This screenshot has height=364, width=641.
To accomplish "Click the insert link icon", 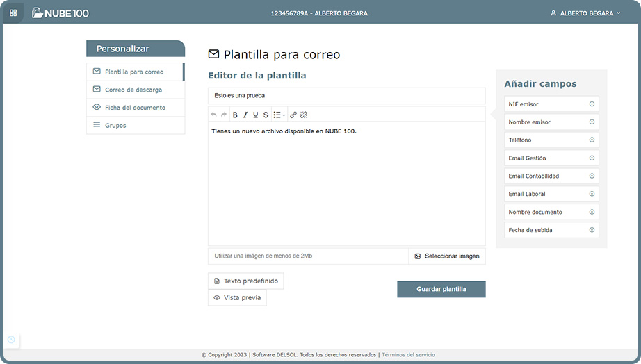I will [x=293, y=115].
